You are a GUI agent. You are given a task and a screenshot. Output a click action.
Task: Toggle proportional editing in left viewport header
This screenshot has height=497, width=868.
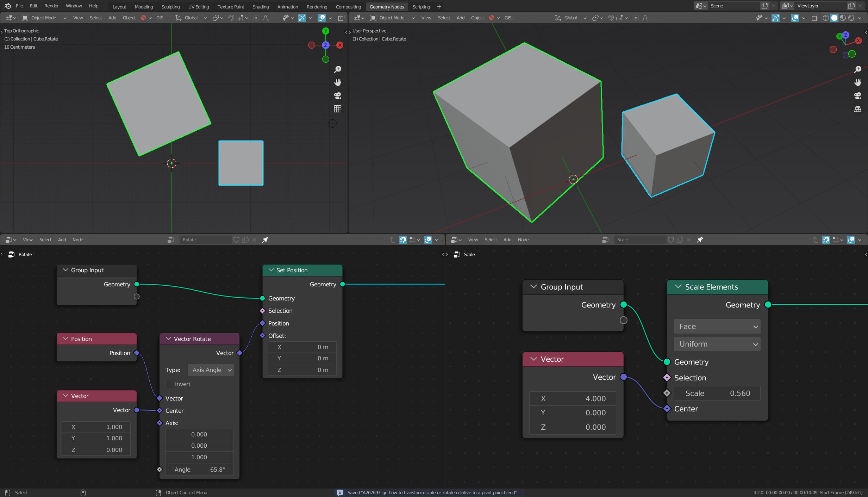(x=256, y=18)
